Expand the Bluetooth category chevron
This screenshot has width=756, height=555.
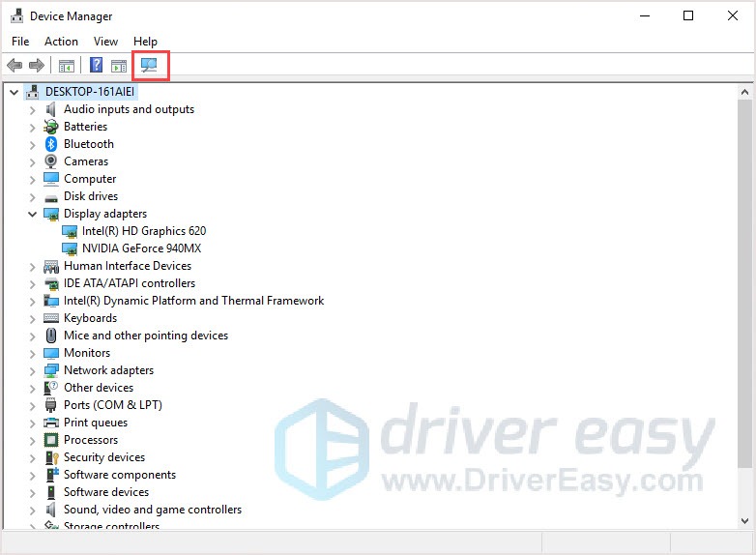pos(32,145)
